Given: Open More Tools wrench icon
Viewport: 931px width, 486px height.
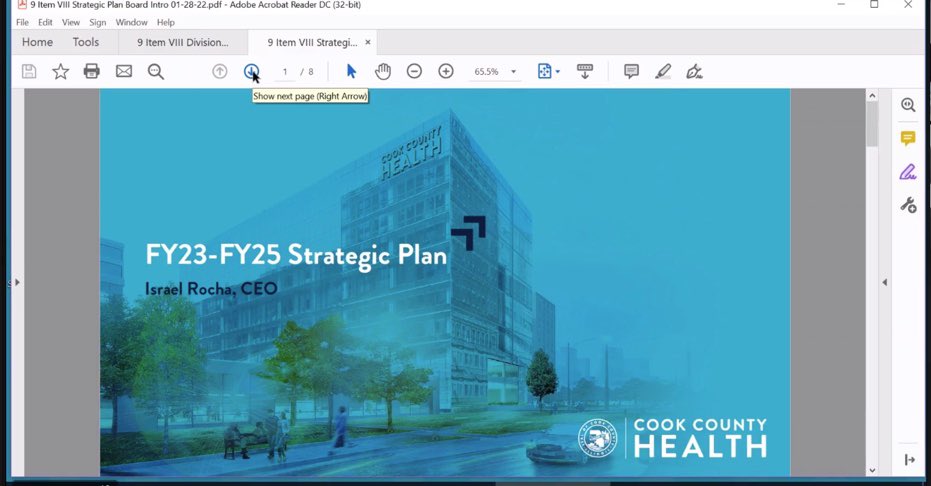Looking at the screenshot, I should point(908,205).
